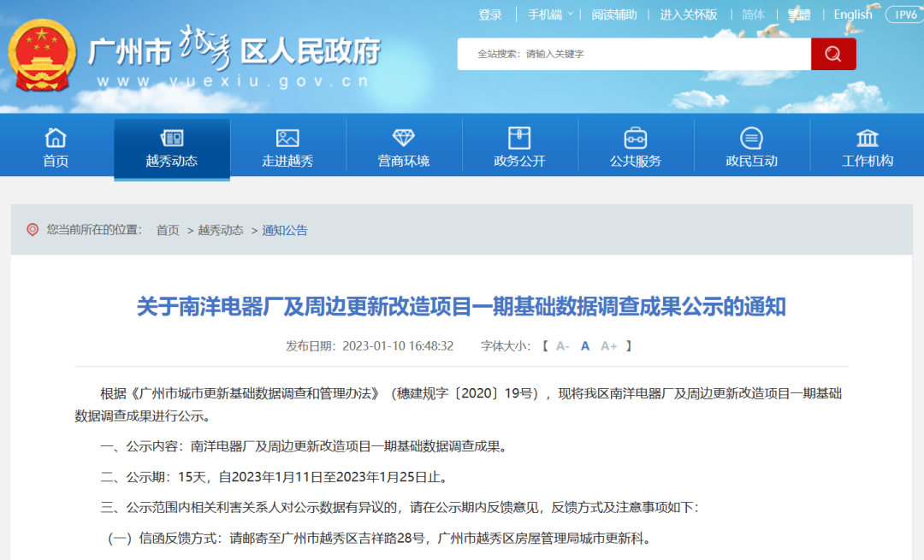
Task: Toggle 繁體 traditional Chinese display
Action: 799,15
